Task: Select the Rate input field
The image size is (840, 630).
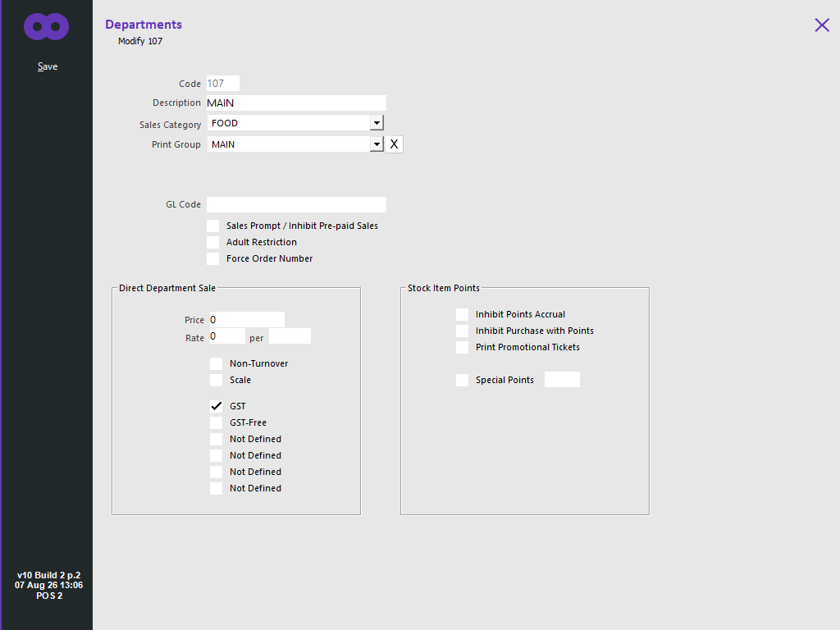Action: pos(227,336)
